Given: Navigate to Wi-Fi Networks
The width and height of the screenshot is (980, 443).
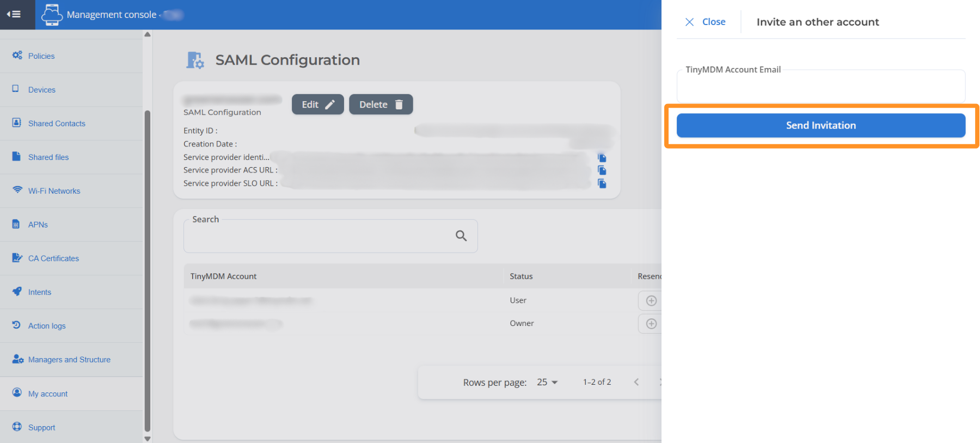Looking at the screenshot, I should 54,191.
